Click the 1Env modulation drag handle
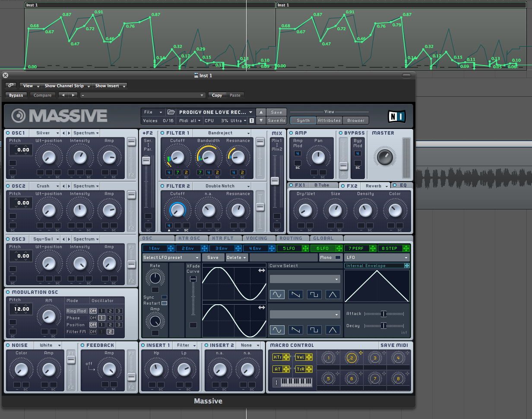This screenshot has height=419, width=532. click(x=171, y=249)
